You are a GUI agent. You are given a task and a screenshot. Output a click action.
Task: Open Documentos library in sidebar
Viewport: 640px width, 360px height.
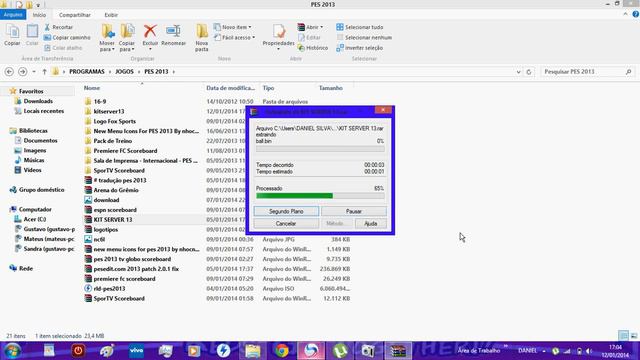point(40,140)
